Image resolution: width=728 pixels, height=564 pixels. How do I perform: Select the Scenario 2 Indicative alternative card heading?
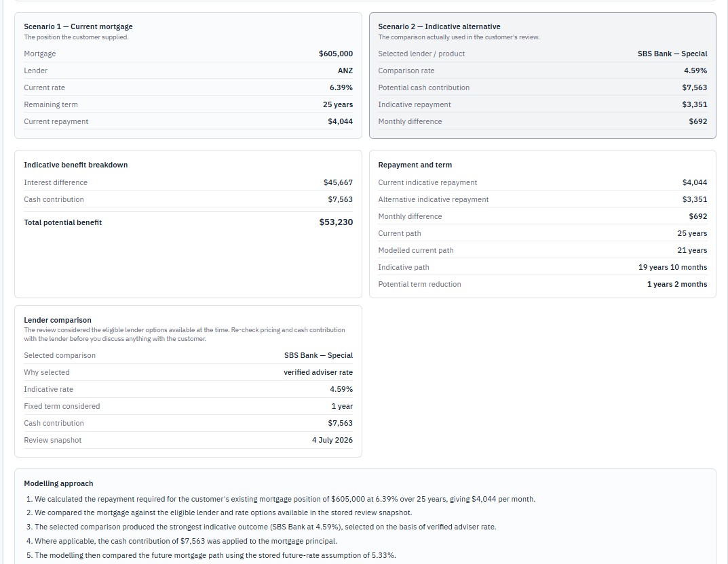coord(439,26)
